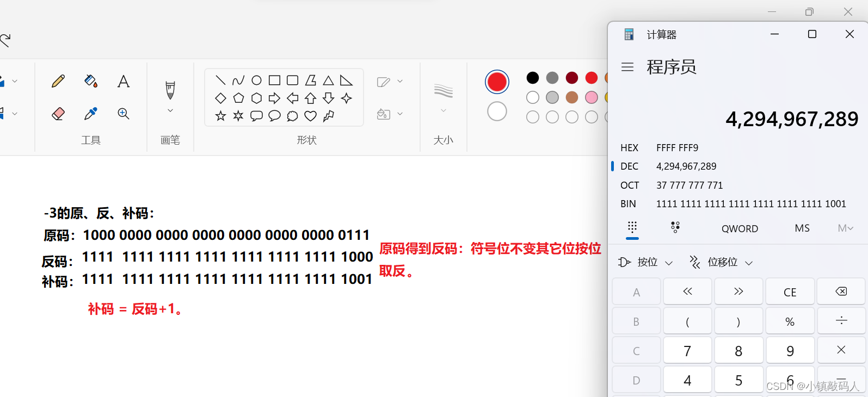
Task: Choose the down arrow shape
Action: coord(328,98)
